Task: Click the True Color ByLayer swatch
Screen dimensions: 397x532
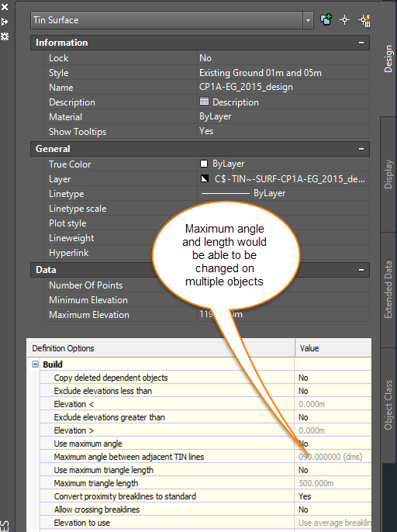Action: point(204,164)
